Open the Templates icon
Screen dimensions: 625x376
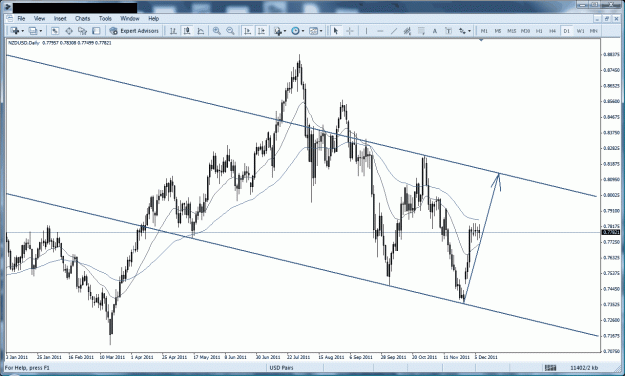(x=313, y=31)
